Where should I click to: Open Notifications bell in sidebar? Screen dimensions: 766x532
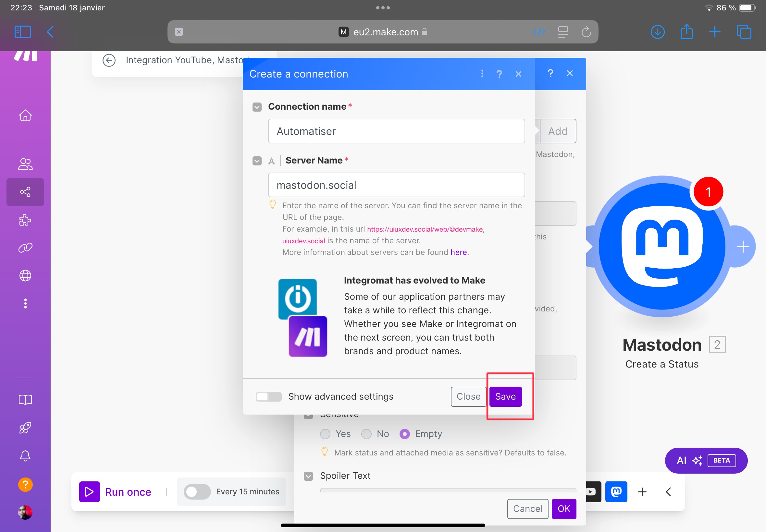pos(25,456)
